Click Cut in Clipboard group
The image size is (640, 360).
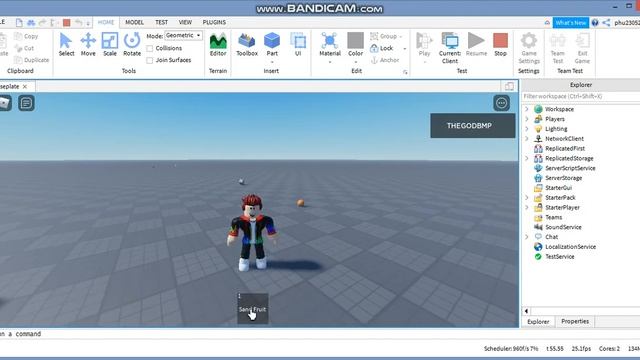(24, 48)
